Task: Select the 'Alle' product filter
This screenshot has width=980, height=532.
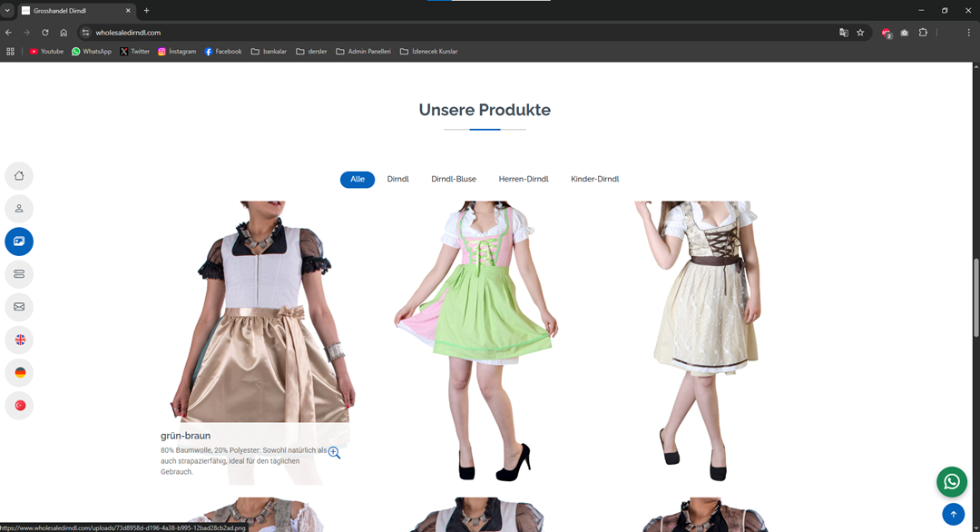Action: click(x=358, y=180)
